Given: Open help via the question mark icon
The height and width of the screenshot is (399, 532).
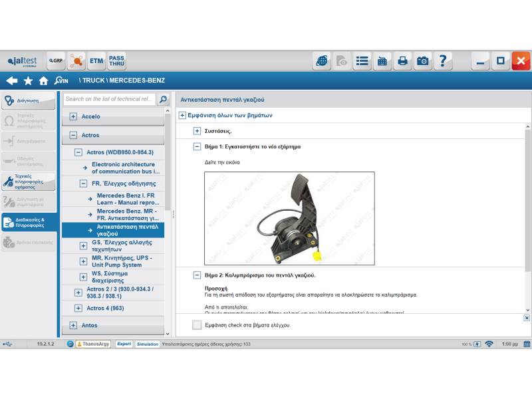Looking at the screenshot, I should pyautogui.click(x=443, y=61).
